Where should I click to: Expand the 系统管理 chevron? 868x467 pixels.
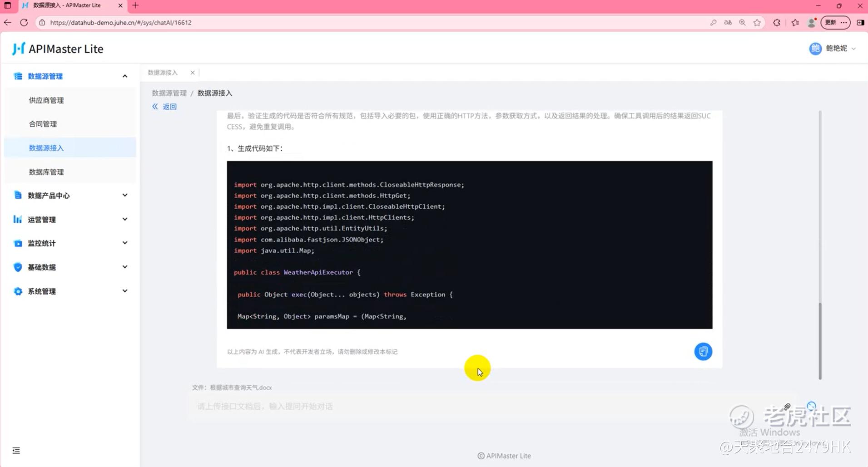click(x=125, y=291)
